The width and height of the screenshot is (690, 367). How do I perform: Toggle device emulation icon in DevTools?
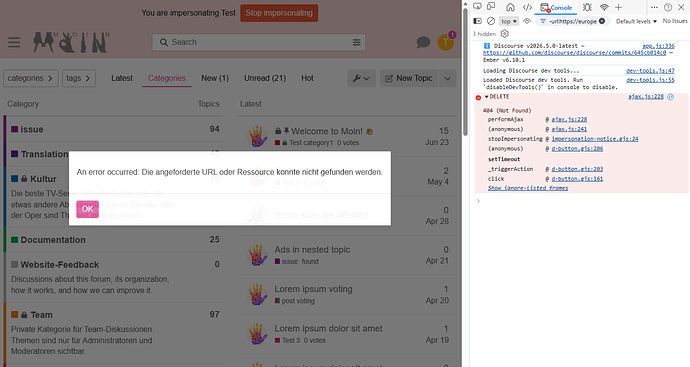491,7
